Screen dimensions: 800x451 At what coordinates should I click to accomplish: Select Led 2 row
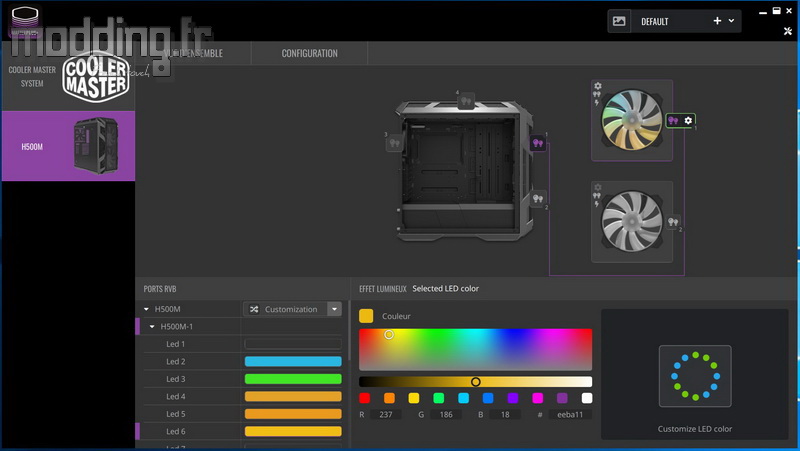click(x=242, y=361)
